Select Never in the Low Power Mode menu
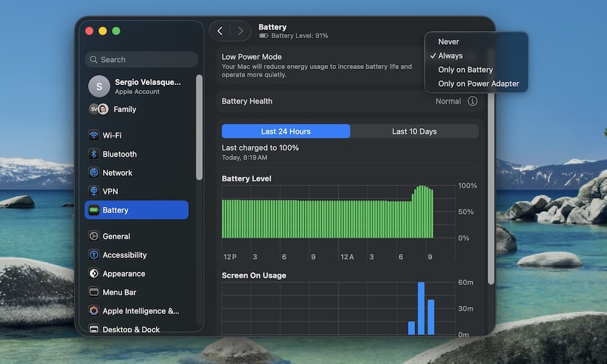The width and height of the screenshot is (607, 364). coord(447,41)
